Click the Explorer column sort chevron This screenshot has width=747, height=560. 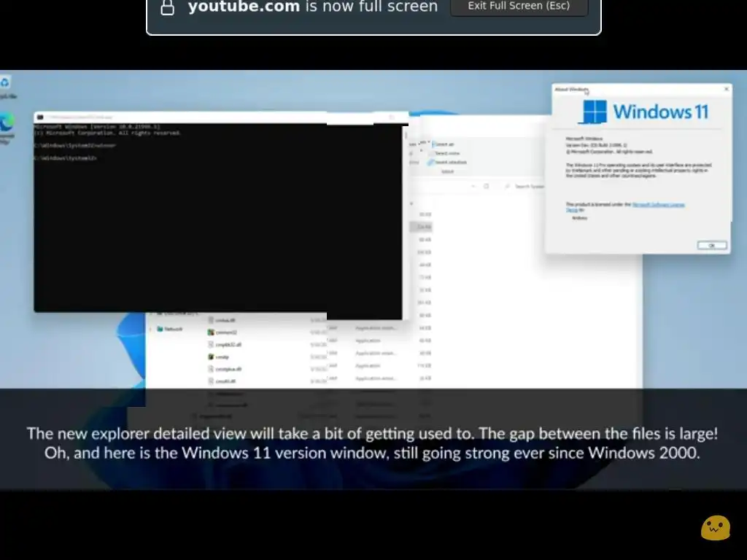coord(411,204)
